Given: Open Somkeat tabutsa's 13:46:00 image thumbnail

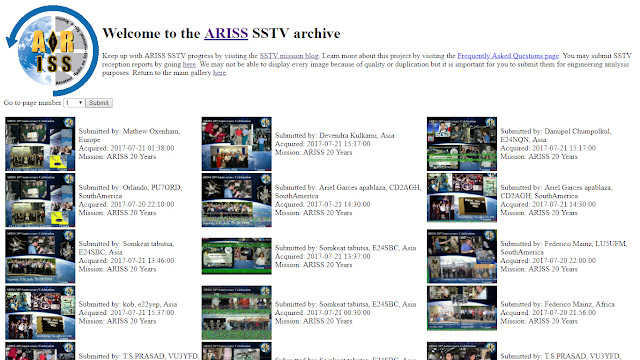Looking at the screenshot, I should pos(40,256).
